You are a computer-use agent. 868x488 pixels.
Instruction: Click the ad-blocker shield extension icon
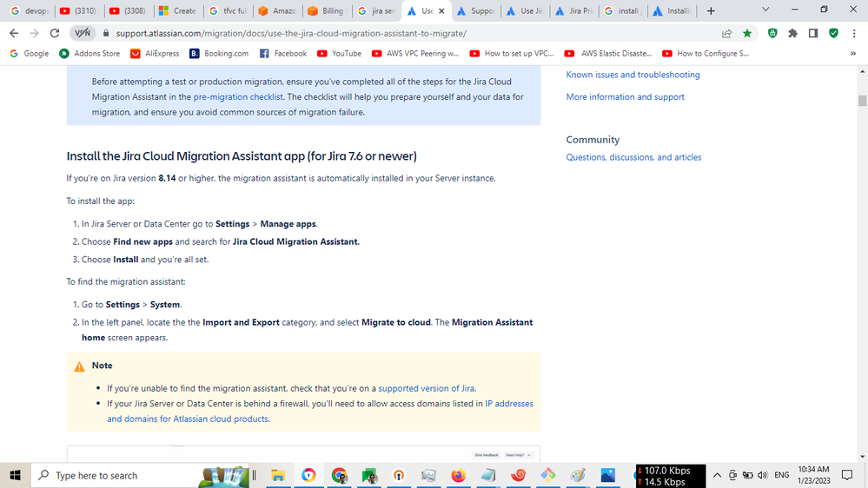click(x=772, y=33)
